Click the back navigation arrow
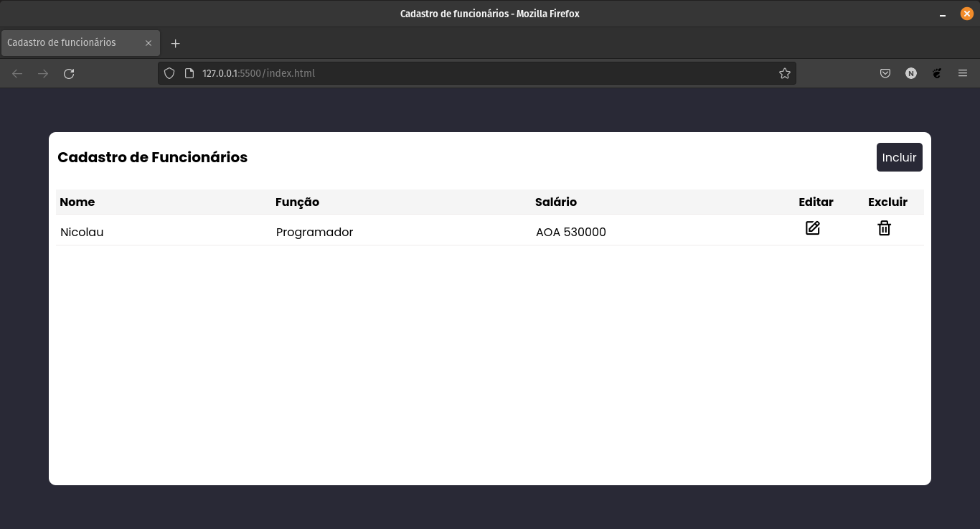The width and height of the screenshot is (980, 529). 17,73
